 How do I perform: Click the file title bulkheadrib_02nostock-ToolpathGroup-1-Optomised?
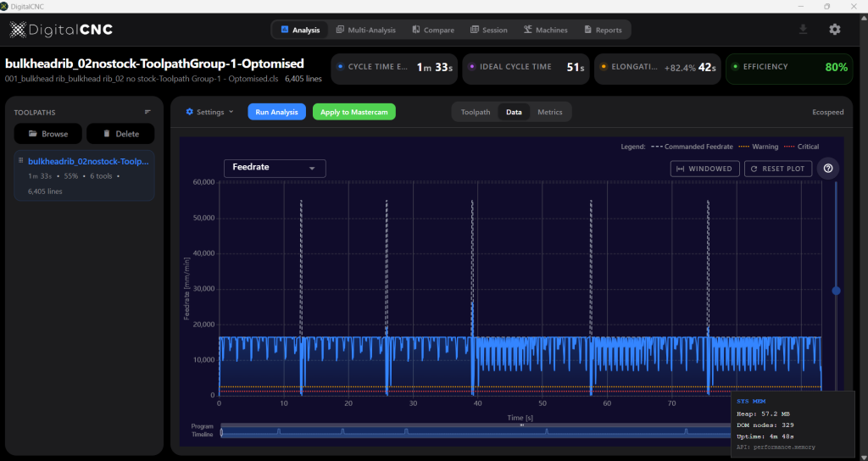click(154, 64)
